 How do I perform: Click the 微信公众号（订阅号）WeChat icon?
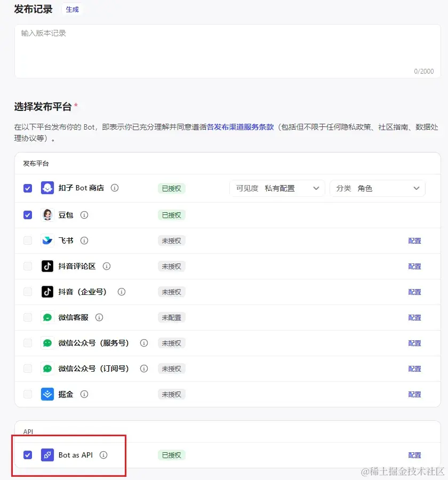coord(47,369)
